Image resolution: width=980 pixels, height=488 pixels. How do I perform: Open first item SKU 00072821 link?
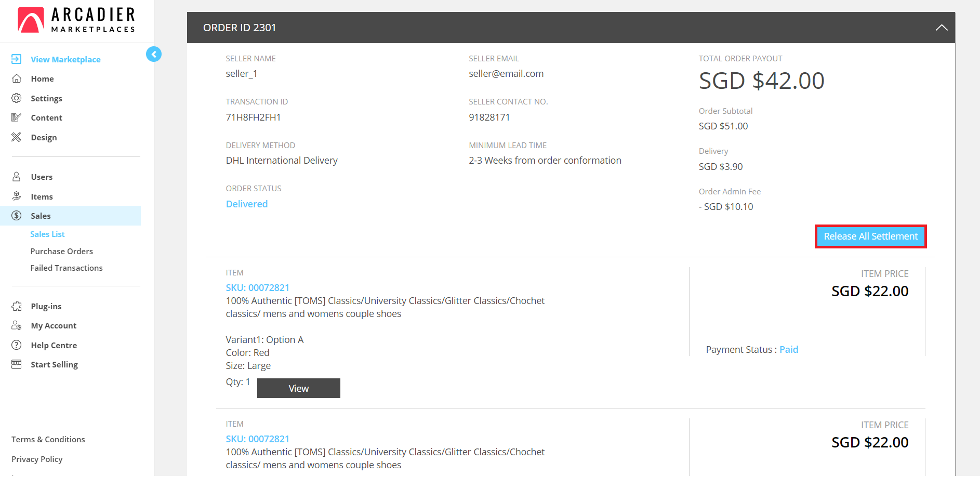257,287
